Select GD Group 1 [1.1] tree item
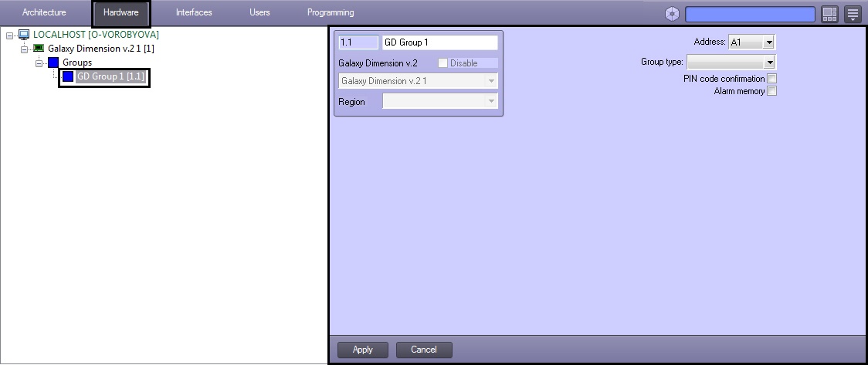The image size is (868, 365). (110, 76)
